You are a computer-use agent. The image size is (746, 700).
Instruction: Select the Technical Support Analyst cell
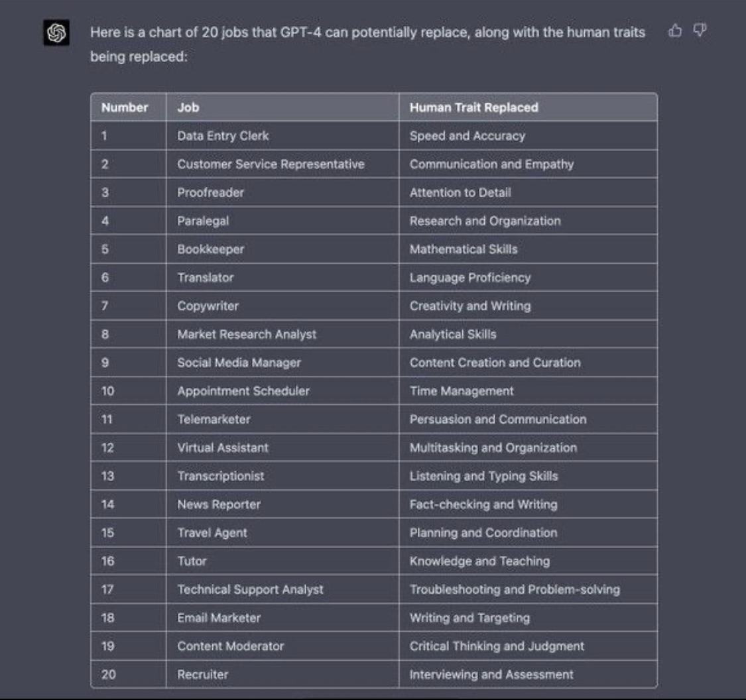[282, 590]
